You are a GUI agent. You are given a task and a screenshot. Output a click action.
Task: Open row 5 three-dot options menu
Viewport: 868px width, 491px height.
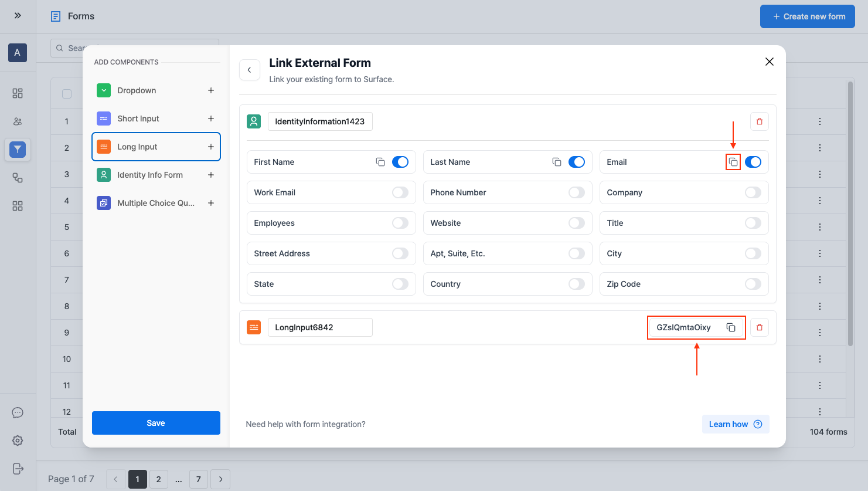(820, 227)
